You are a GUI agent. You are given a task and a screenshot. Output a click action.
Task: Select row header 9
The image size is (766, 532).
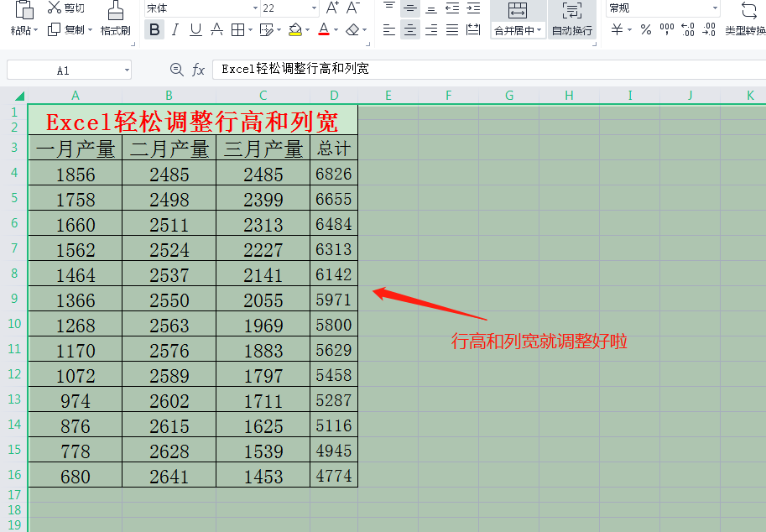point(14,299)
